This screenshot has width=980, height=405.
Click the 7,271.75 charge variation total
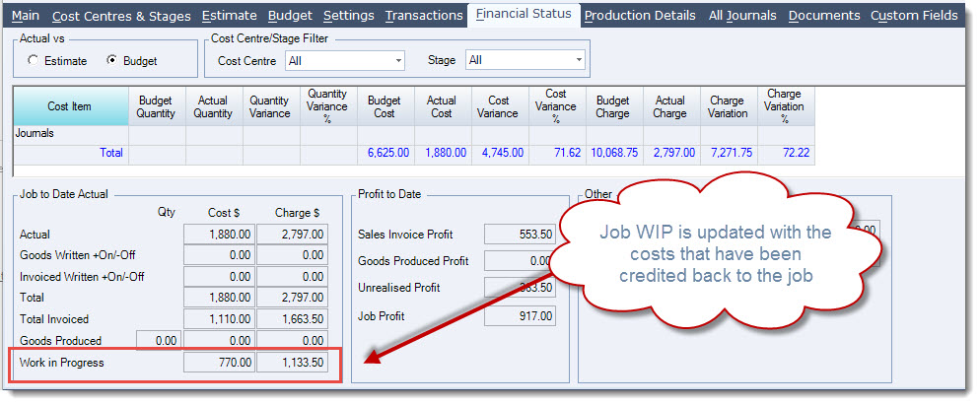pyautogui.click(x=731, y=153)
